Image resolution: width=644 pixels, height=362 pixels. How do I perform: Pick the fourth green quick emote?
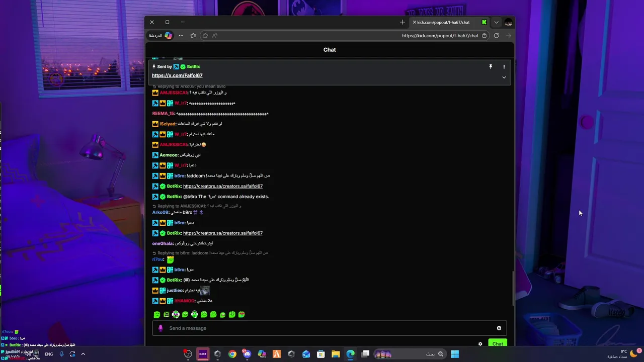click(185, 314)
